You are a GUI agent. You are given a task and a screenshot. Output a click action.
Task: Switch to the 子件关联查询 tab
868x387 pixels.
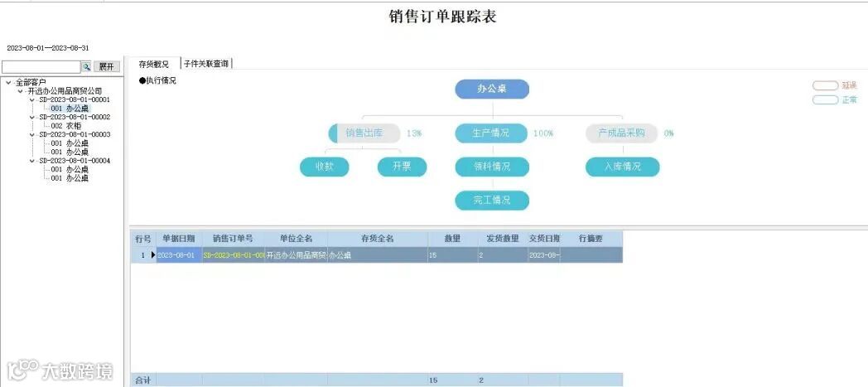tap(206, 64)
